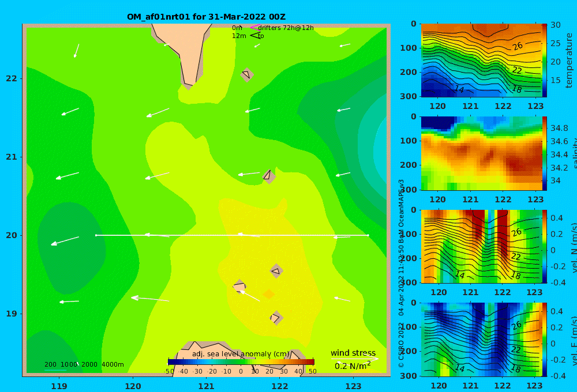The image size is (577, 392).
Task: Click the 'temperature' axis label
Action: point(569,61)
